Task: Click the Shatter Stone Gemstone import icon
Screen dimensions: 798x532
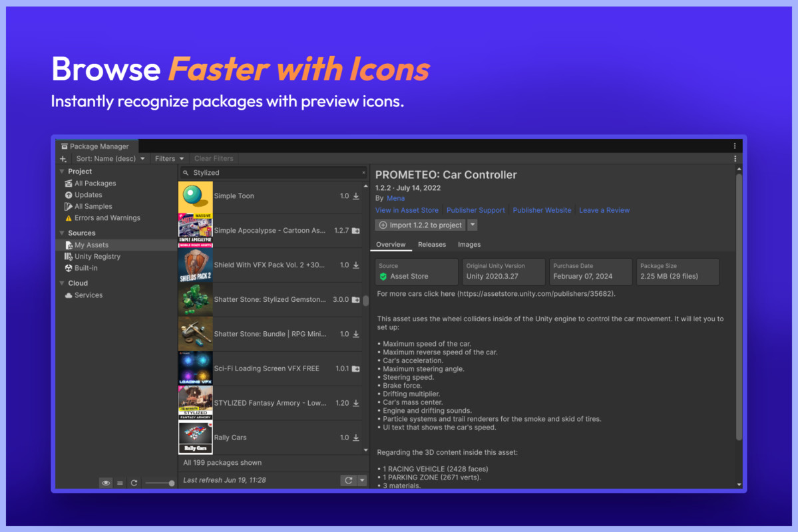Action: [x=356, y=299]
